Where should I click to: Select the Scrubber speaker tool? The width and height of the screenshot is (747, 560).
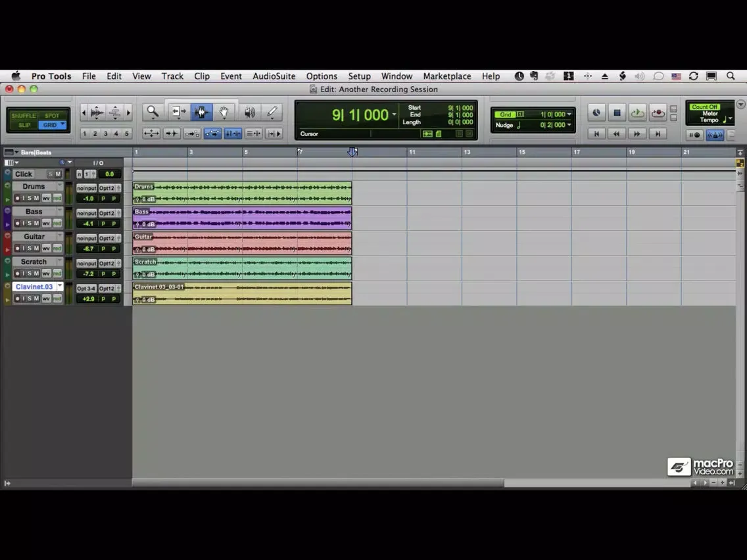250,112
